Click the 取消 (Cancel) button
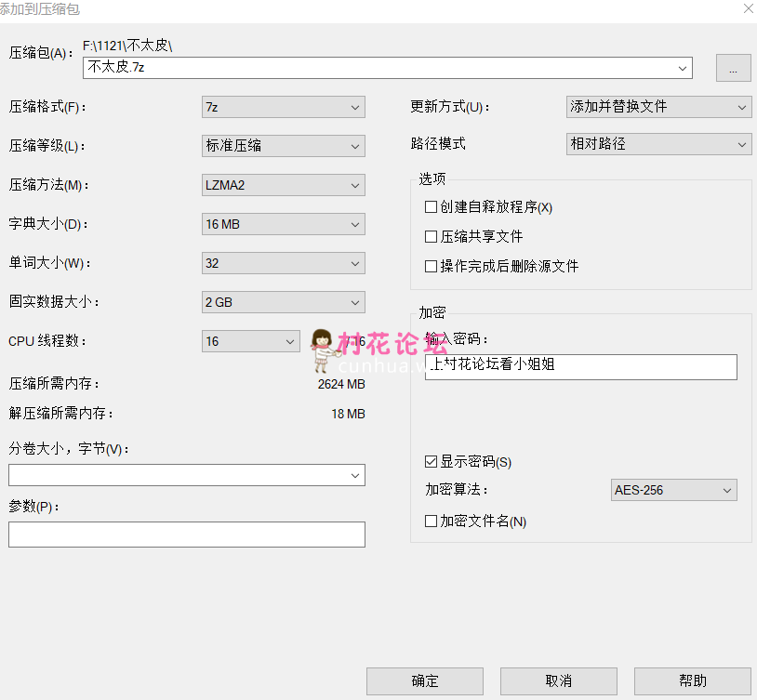The height and width of the screenshot is (700, 757). coord(558,681)
